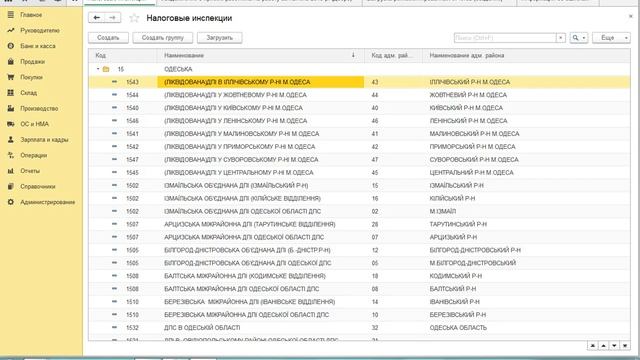Click БАЛТСЬКИЙ Р-Н district cell

click(x=453, y=289)
